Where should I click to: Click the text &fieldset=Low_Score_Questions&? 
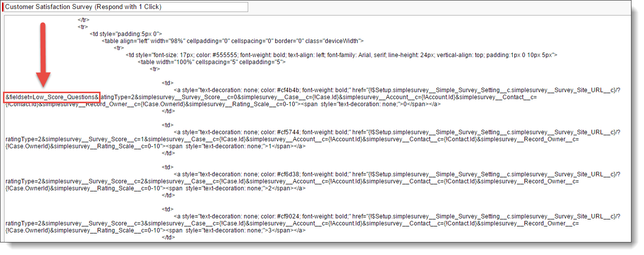click(x=53, y=97)
